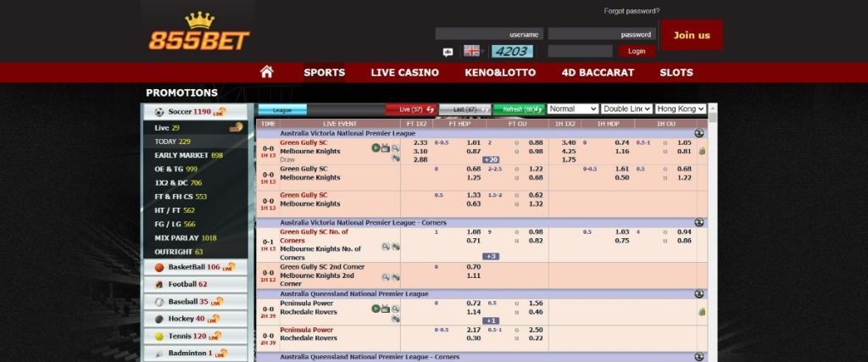Click magnifier statistics icon for Green Gully SC match
Image resolution: width=868 pixels, height=362 pixels.
(x=395, y=148)
